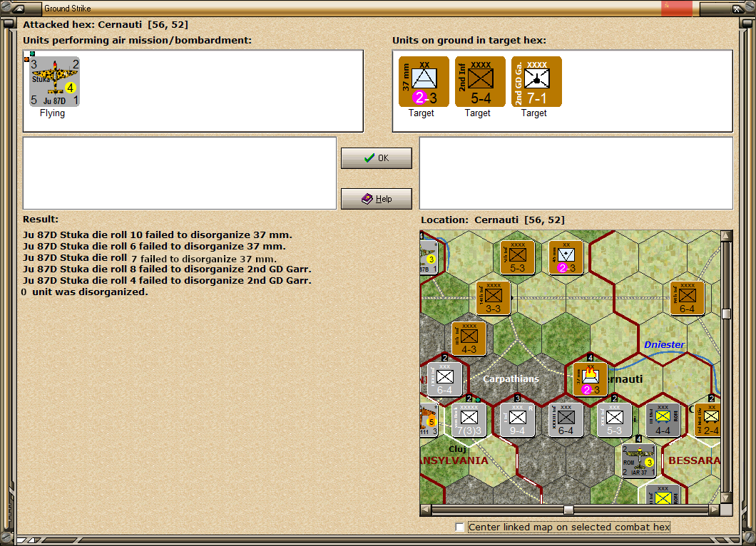Image resolution: width=756 pixels, height=546 pixels.
Task: Click the grey 9-4 infantry corps counter
Action: coord(517,420)
